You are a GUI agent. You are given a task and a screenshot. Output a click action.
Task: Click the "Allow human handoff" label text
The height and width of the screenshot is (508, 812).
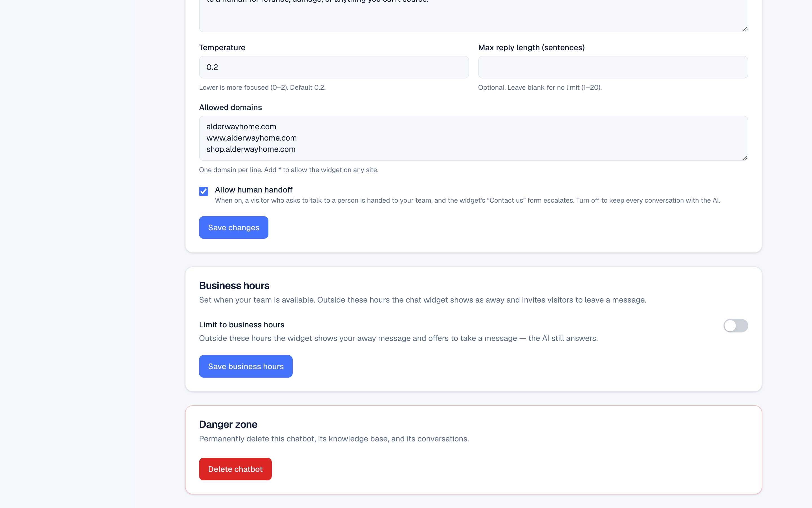point(253,190)
